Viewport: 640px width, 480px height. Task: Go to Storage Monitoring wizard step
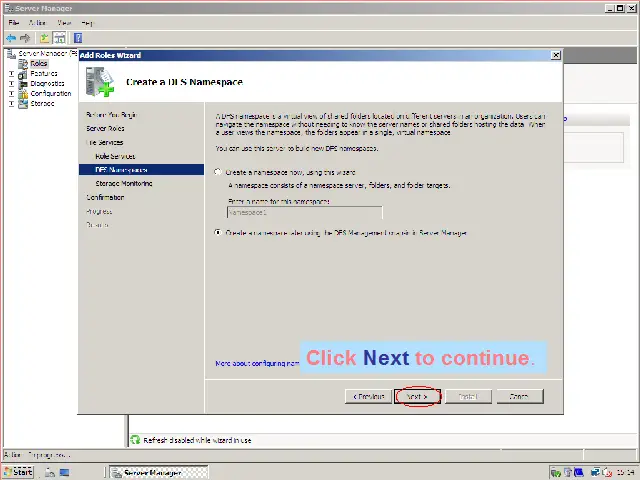point(124,184)
